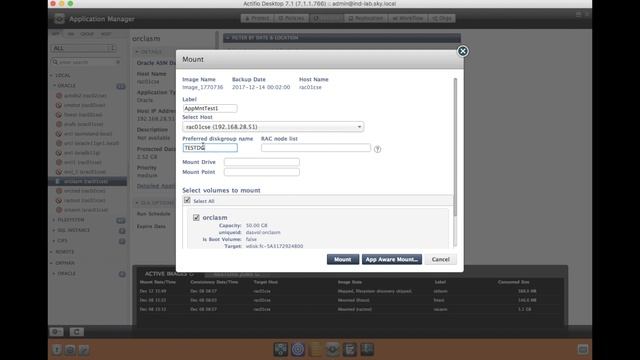Image resolution: width=640 pixels, height=360 pixels.
Task: Open the Orgs tab in top toolbar
Action: (x=442, y=18)
